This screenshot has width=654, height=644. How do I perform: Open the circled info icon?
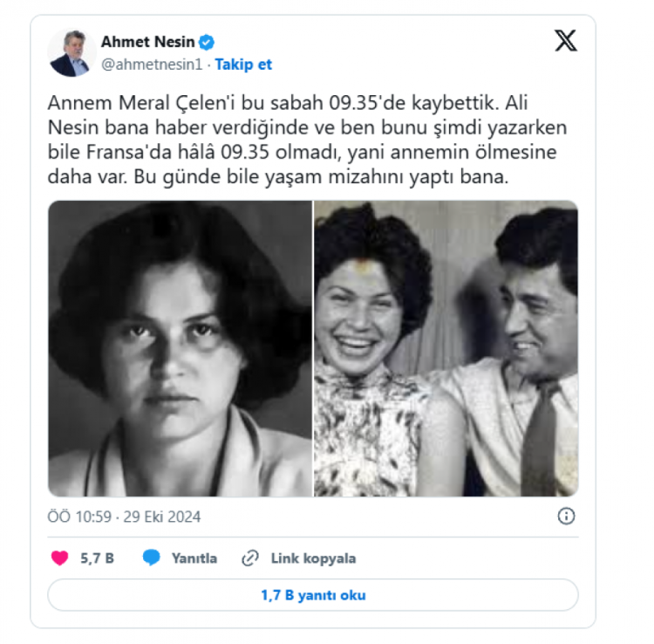[566, 517]
